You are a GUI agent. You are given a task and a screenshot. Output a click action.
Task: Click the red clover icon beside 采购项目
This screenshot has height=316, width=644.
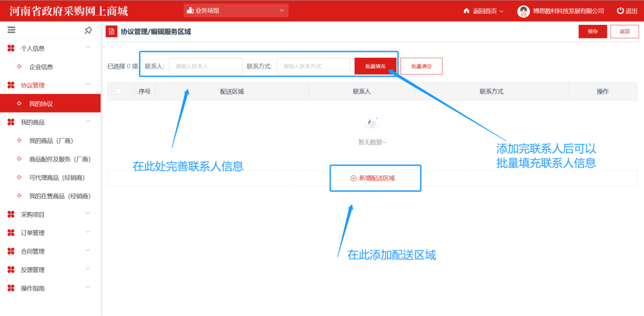[11, 215]
